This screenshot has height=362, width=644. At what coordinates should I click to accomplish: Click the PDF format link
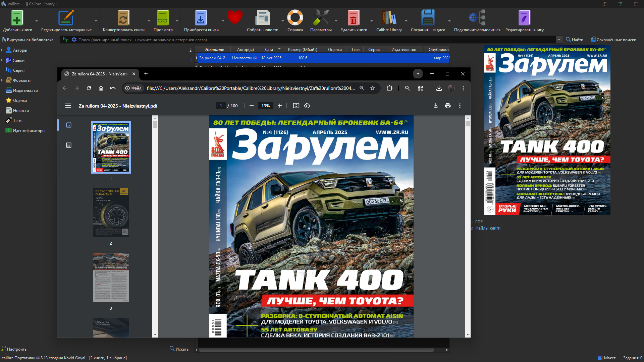click(479, 222)
